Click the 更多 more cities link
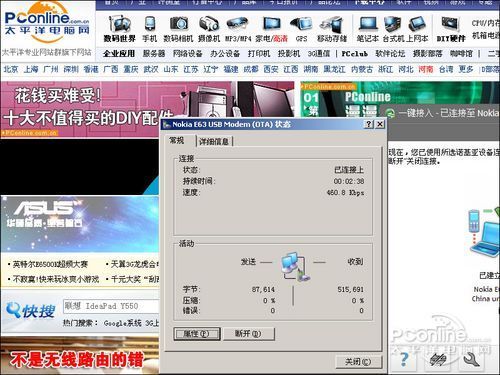The width and height of the screenshot is (500, 375). click(466, 69)
